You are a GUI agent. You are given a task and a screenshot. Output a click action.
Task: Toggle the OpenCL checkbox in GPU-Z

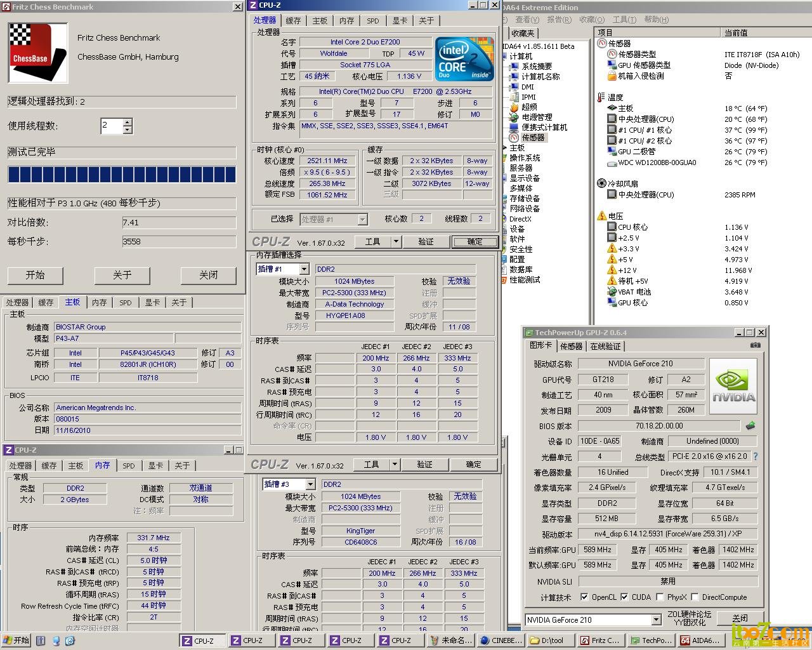pyautogui.click(x=584, y=597)
